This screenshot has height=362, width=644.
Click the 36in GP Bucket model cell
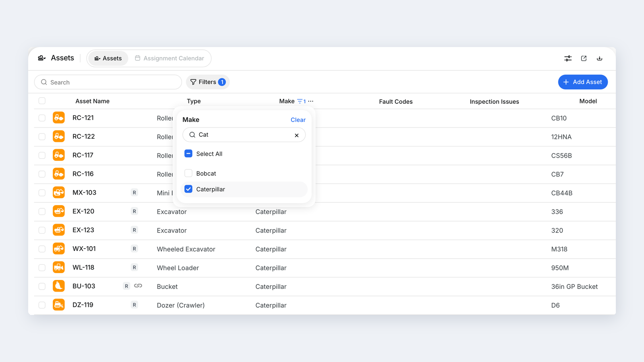(574, 286)
